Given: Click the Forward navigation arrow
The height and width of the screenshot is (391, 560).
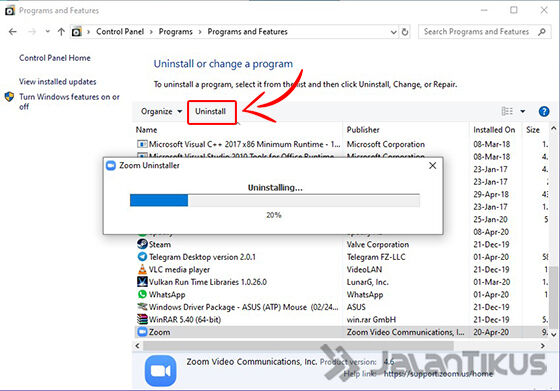Looking at the screenshot, I should [32, 32].
